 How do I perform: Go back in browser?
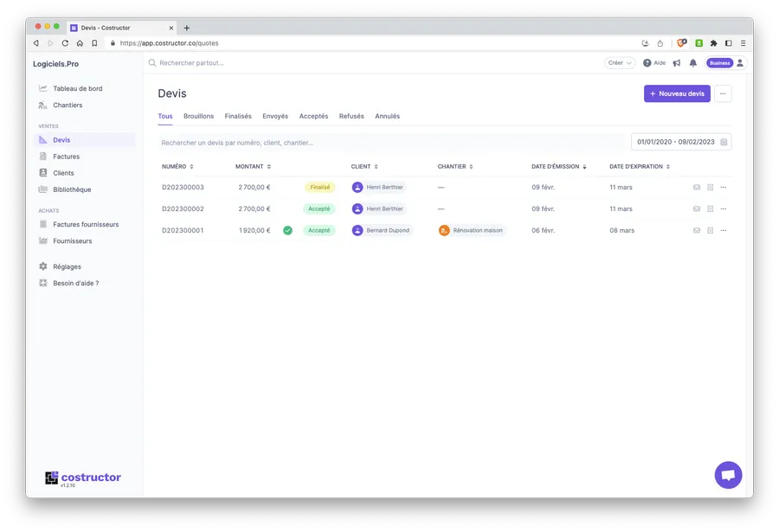(35, 43)
